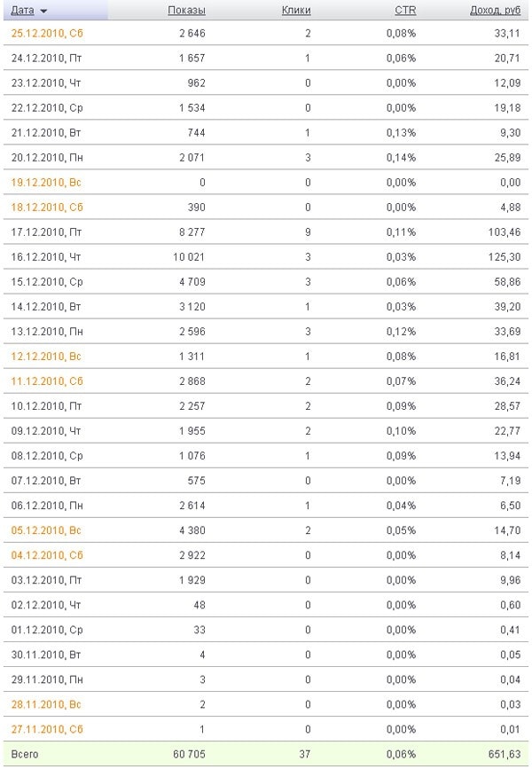Sort the table by Показы column

pyautogui.click(x=186, y=11)
